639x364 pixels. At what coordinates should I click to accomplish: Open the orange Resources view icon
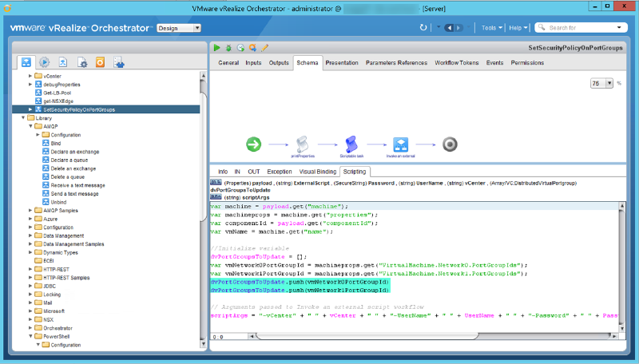click(x=101, y=62)
